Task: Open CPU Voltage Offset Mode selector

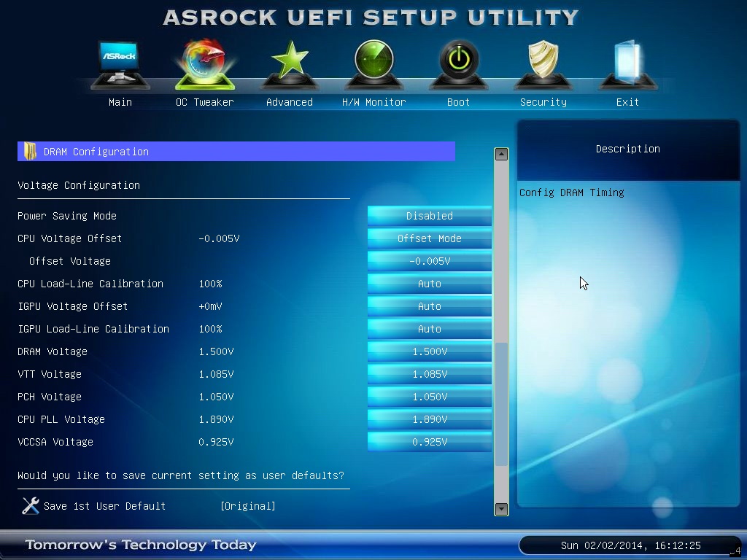Action: coord(430,238)
